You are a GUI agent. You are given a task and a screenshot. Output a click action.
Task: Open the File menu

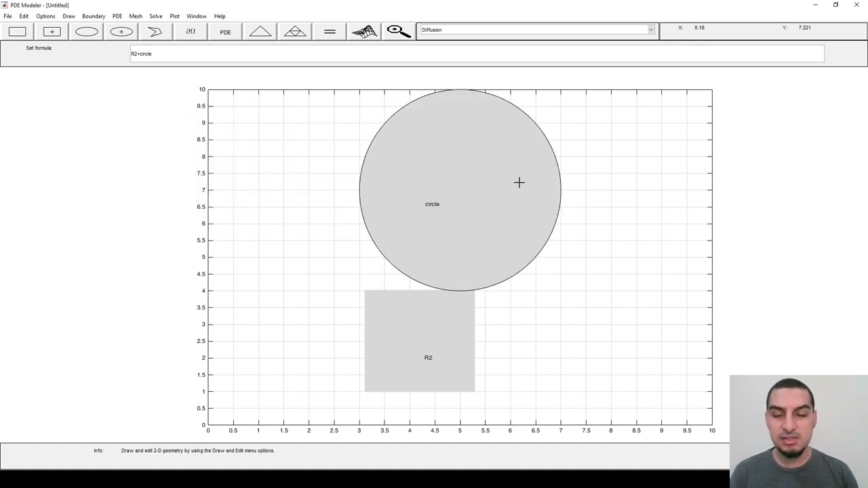click(7, 16)
